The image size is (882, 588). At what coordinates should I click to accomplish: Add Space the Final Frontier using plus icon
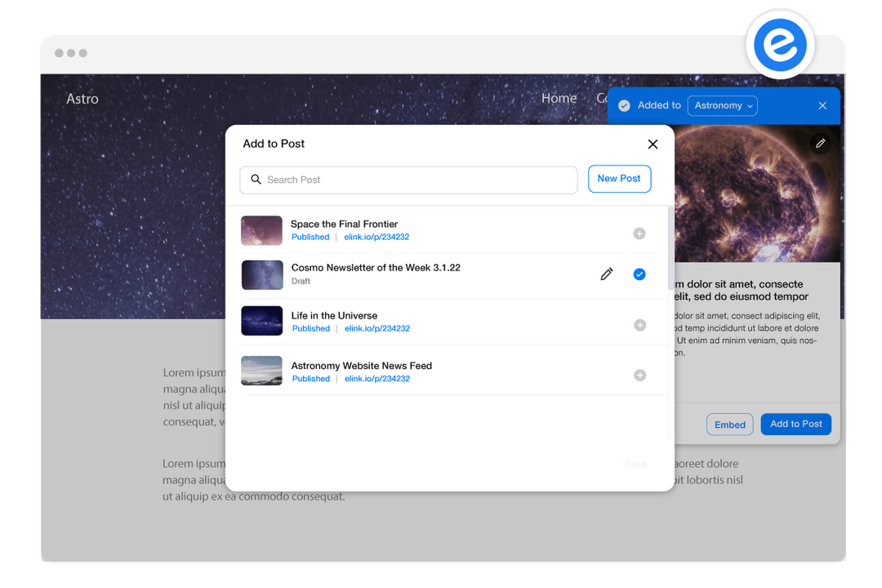click(x=639, y=234)
